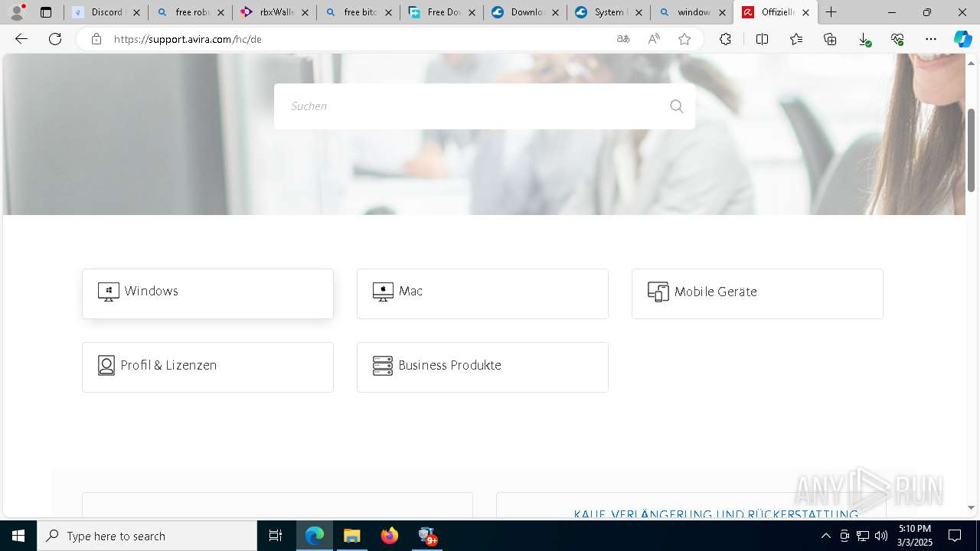Open Settings and more menu
This screenshot has width=980, height=551.
931,39
